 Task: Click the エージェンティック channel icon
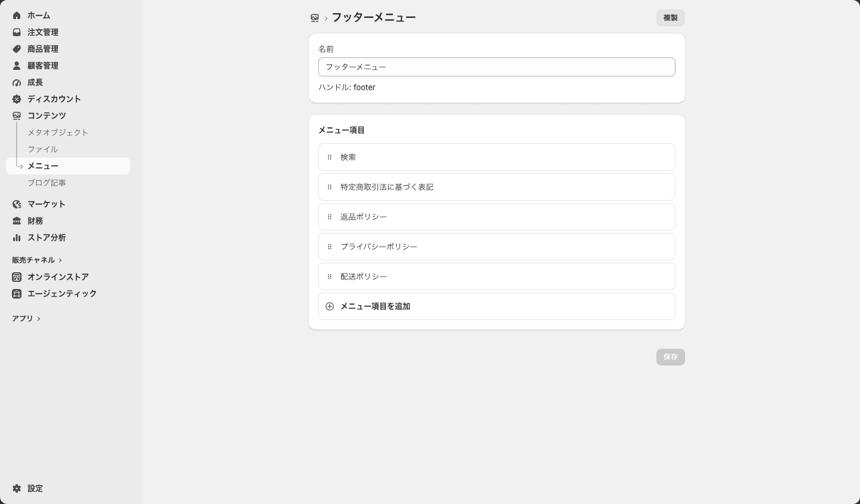[x=17, y=294]
